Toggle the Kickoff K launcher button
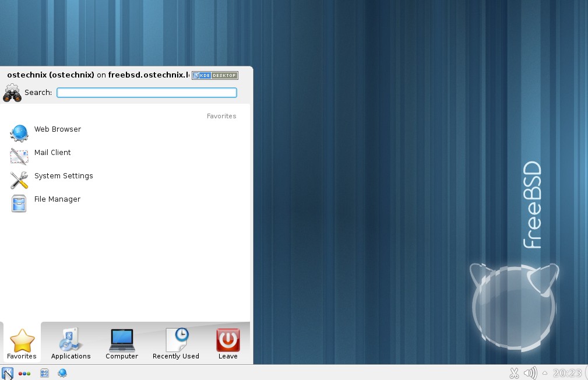 (8, 373)
